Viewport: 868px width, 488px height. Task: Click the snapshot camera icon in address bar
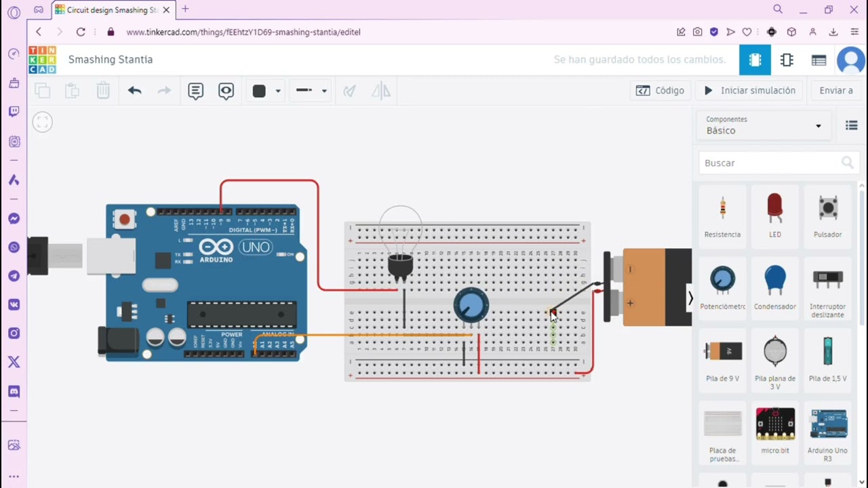[697, 32]
